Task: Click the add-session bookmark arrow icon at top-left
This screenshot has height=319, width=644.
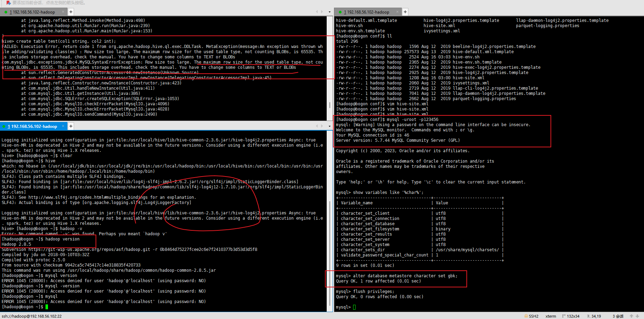Action: 8,3
